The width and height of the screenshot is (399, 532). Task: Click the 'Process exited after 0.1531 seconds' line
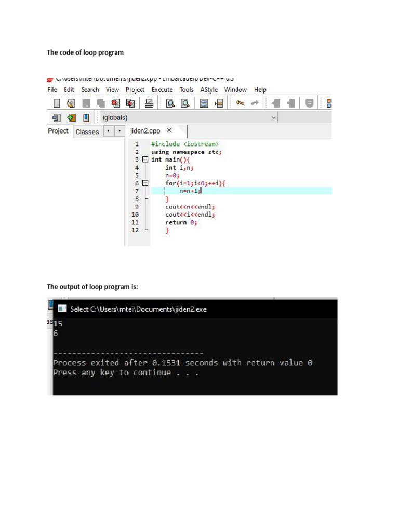pyautogui.click(x=182, y=363)
